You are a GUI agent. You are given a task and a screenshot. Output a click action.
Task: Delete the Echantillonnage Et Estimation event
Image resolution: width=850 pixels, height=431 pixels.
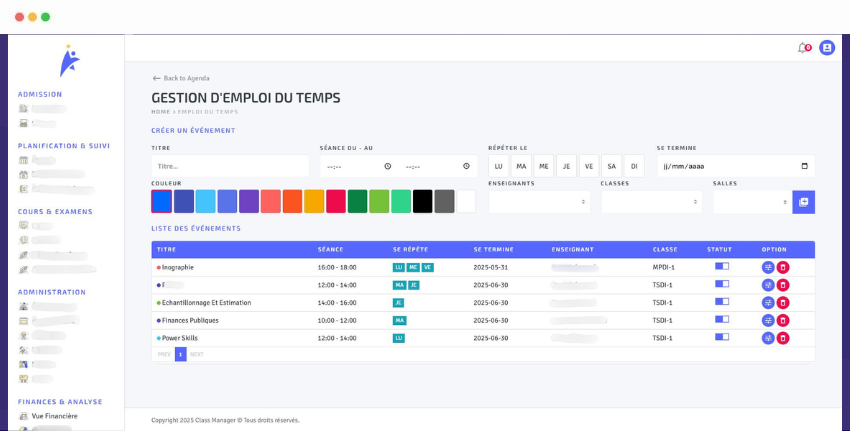(783, 303)
